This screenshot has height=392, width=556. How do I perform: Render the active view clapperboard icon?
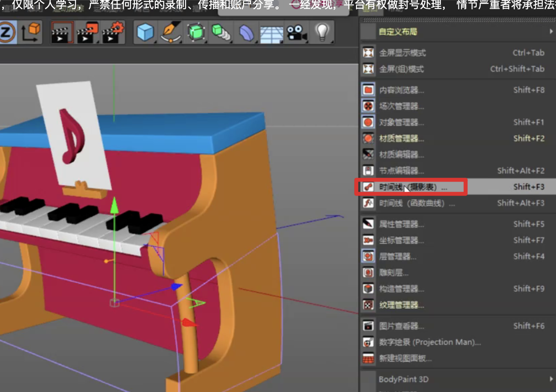coord(62,33)
